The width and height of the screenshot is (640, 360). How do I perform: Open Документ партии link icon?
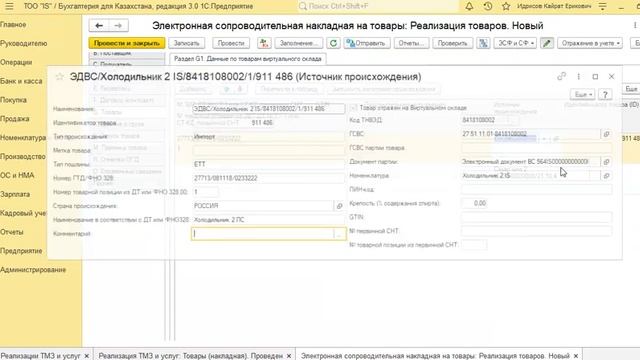(606, 162)
